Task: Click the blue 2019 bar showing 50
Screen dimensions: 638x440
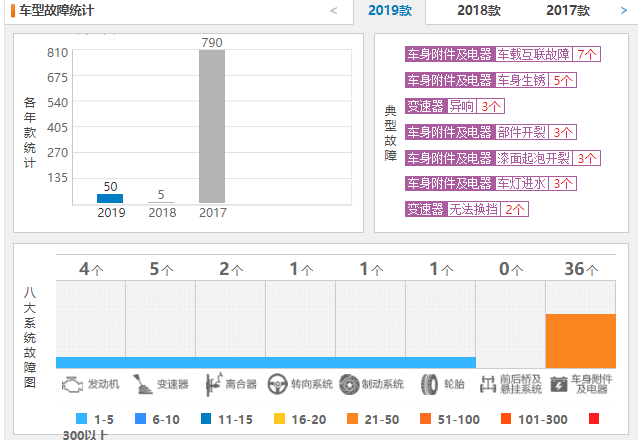Action: [110, 198]
